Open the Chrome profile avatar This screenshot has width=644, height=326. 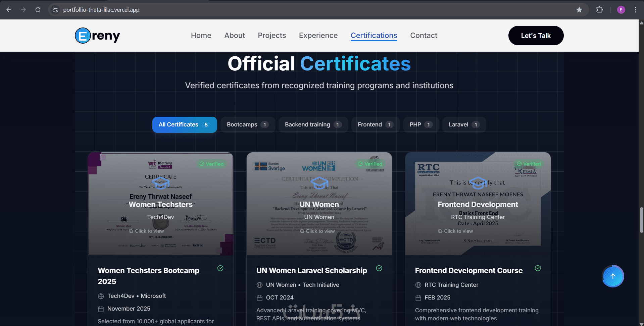point(621,10)
